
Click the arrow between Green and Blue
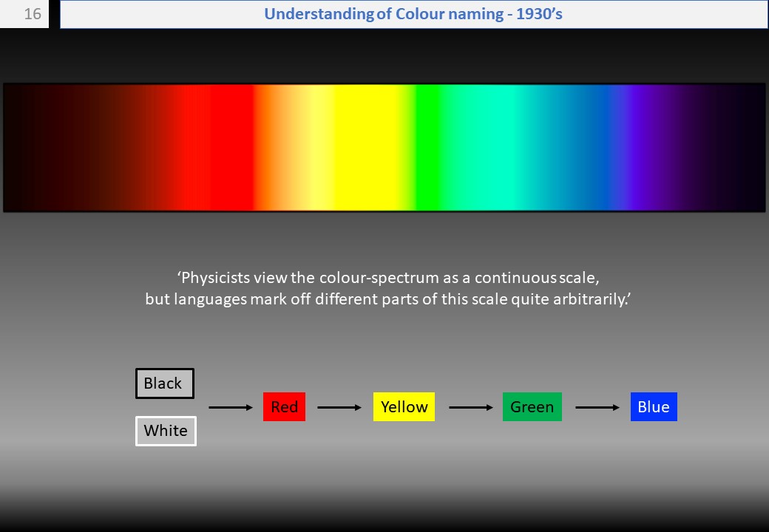pos(597,408)
